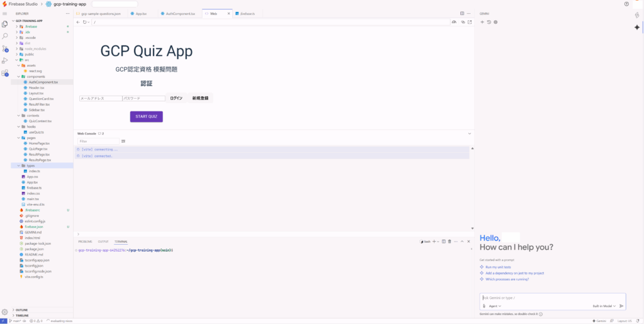Kill the bash terminal with trash icon
The height and width of the screenshot is (324, 644).
(x=449, y=242)
